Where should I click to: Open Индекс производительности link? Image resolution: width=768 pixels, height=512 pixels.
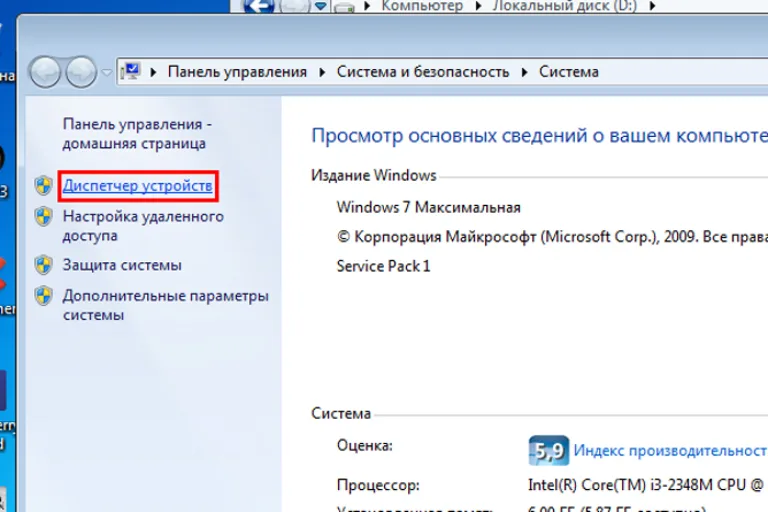point(671,450)
